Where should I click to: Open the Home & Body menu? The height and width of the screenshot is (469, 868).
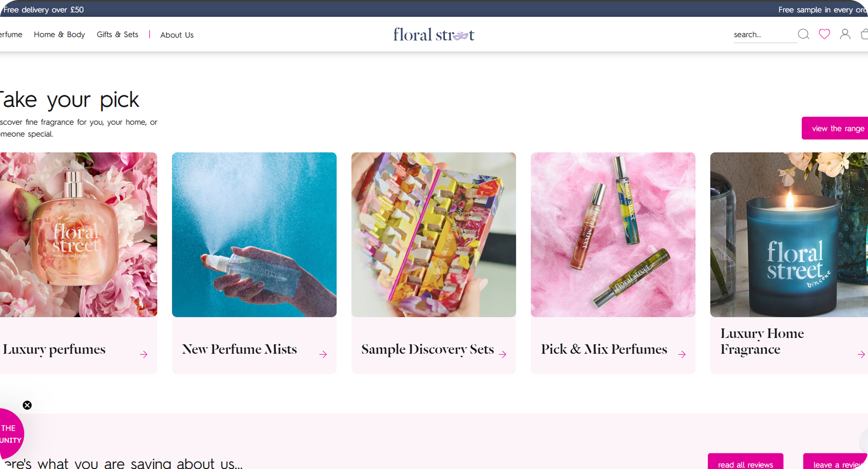click(59, 34)
